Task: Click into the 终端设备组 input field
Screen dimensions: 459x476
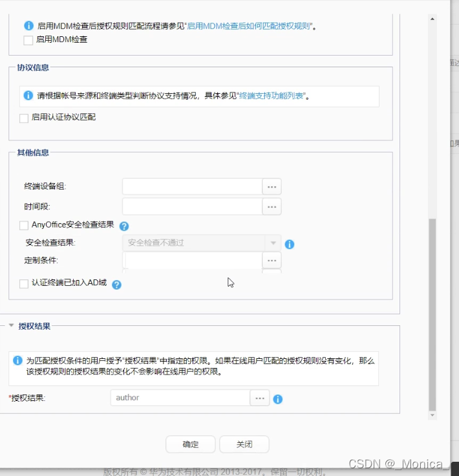Action: (193, 186)
